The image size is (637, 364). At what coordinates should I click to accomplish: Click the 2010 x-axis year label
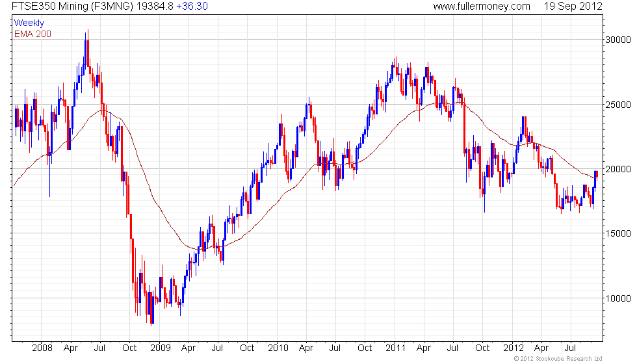click(278, 348)
